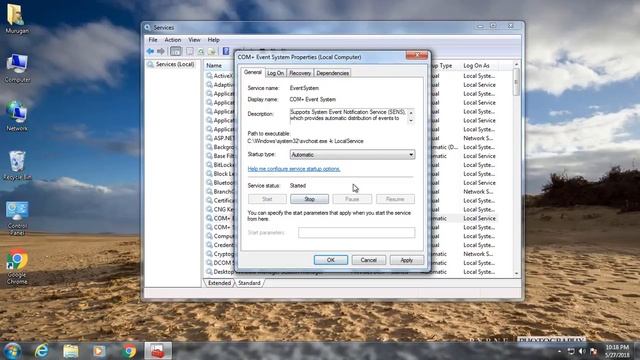Click the red toolbox Services taskbar button

click(x=158, y=351)
